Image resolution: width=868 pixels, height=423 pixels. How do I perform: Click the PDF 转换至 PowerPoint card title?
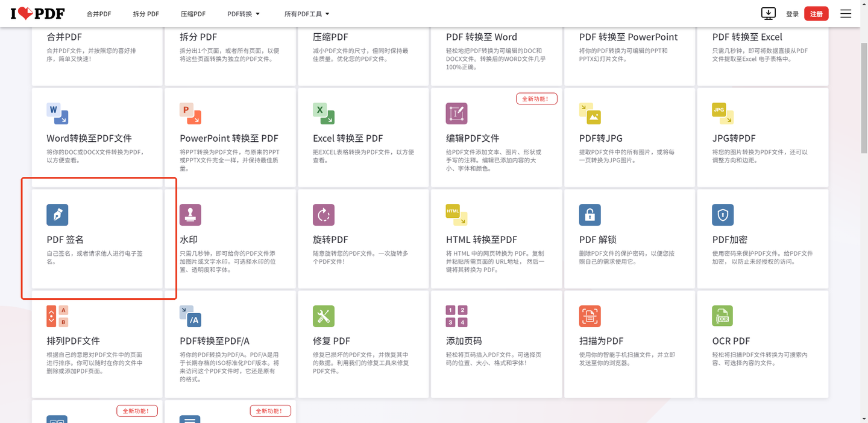coord(629,37)
